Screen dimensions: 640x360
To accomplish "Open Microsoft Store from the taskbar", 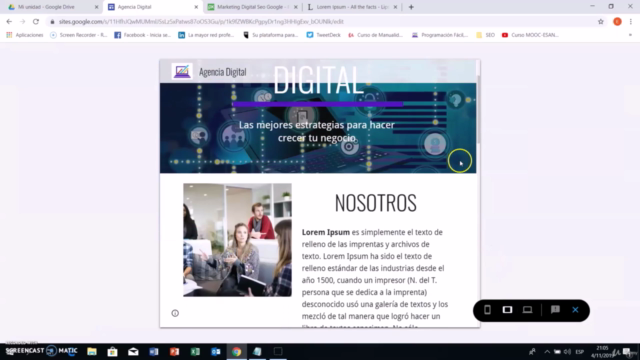I will click(x=113, y=351).
